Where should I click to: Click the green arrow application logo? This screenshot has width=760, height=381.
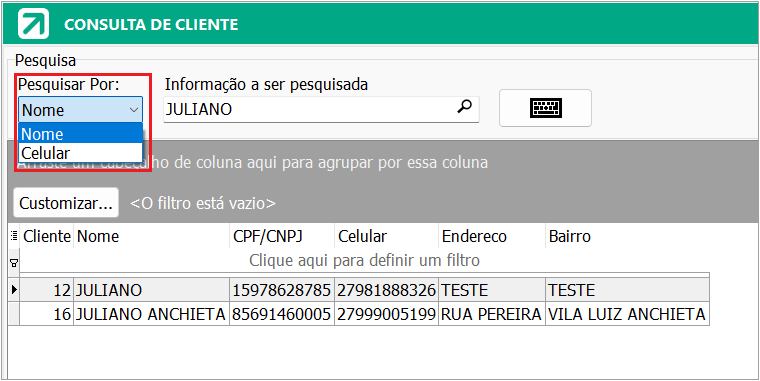33,23
